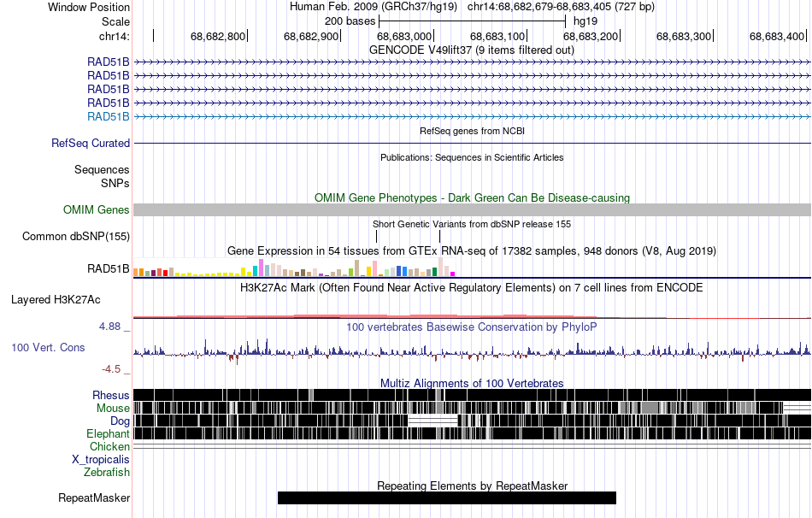Click the 200 bases scale bar
Image resolution: width=812 pixels, height=518 pixels.
coord(472,21)
